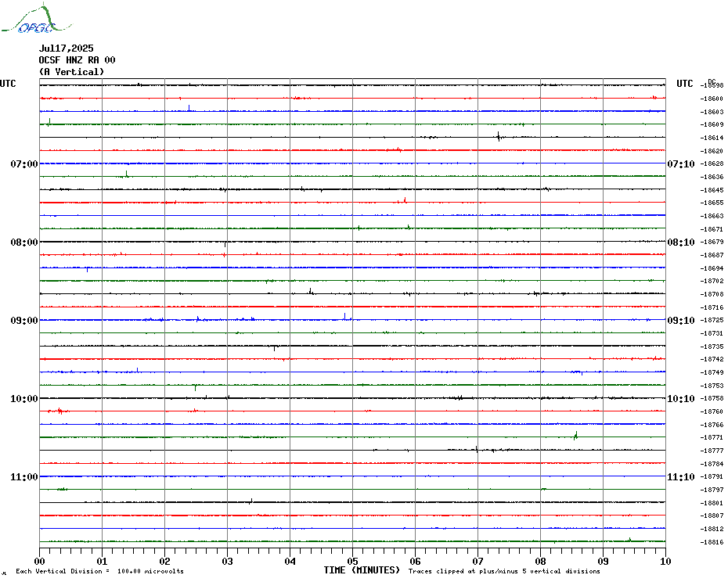Viewport: 728px width, 582px height.
Task: Select the 11:00 time label
Action: coord(24,476)
